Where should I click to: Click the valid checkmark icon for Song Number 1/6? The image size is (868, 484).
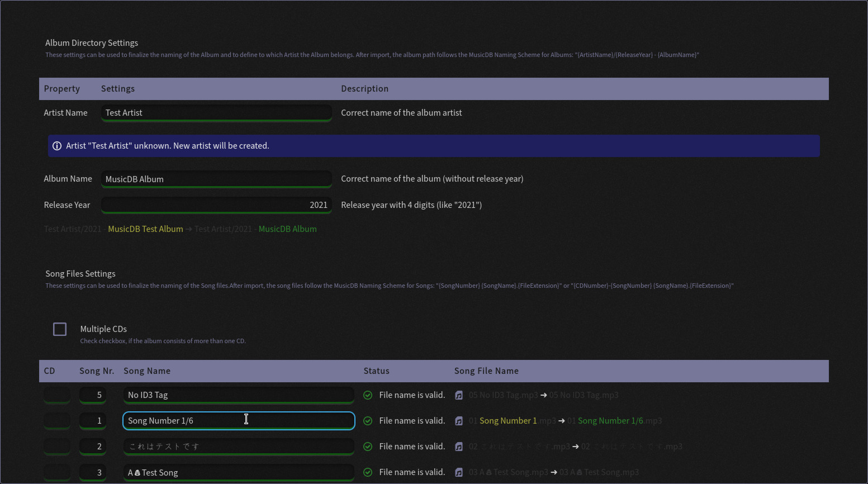click(x=368, y=421)
